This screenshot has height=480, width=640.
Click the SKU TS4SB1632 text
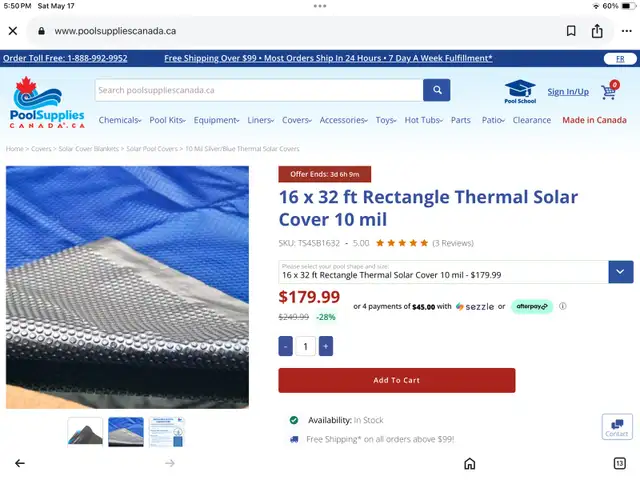coord(309,243)
